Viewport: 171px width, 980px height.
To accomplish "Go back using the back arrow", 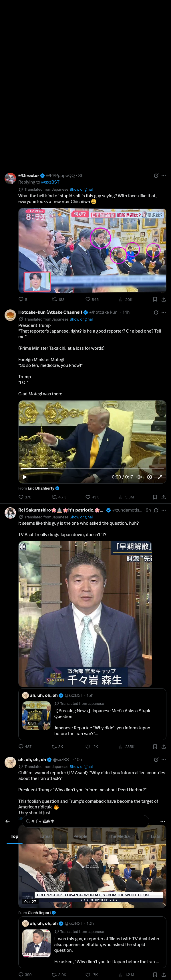I will (7, 821).
